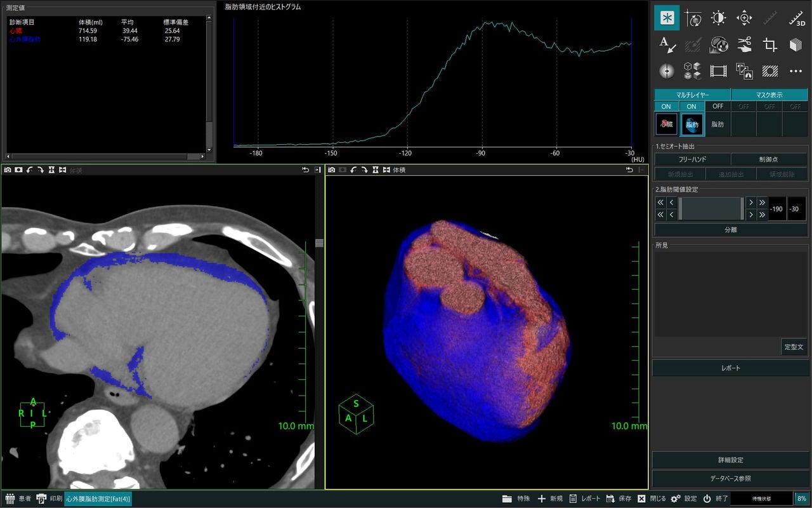Select the 心外膜脂肪測定[Fat(4)] tab
The height and width of the screenshot is (508, 812).
pos(98,499)
